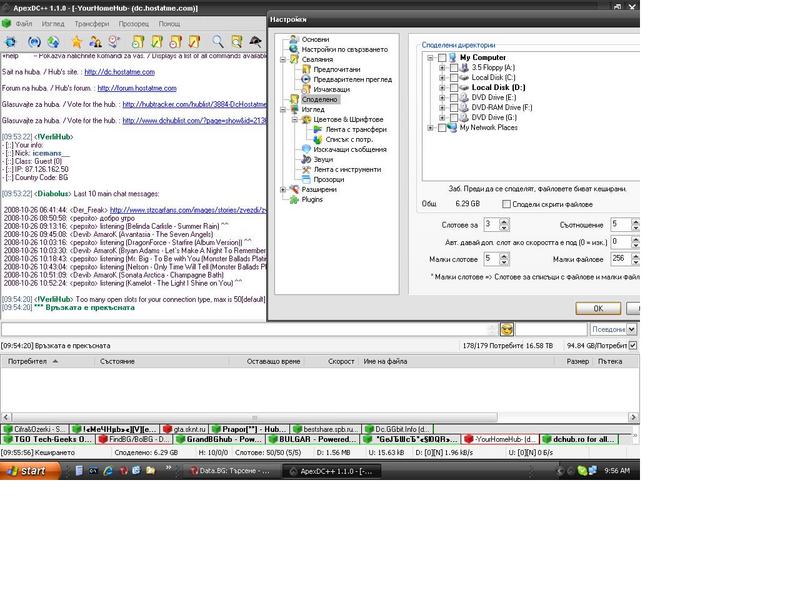
Task: Select Изскачащи съобщения settings item
Action: [350, 149]
